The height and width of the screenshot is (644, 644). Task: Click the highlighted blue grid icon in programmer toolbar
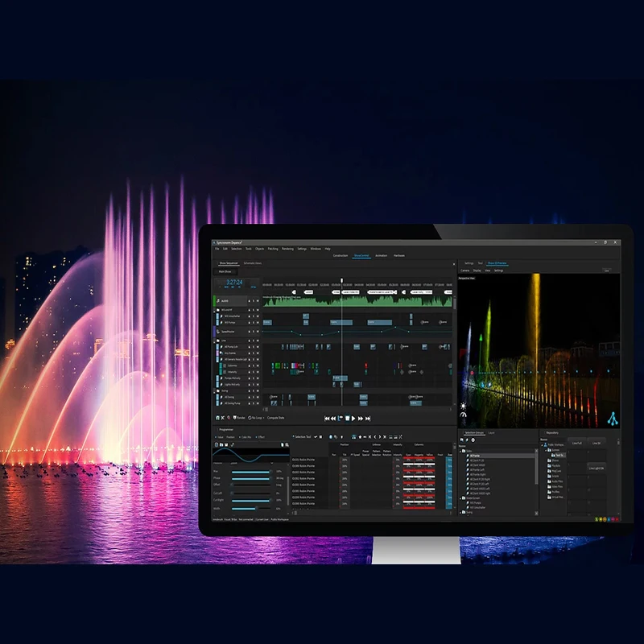click(x=354, y=437)
